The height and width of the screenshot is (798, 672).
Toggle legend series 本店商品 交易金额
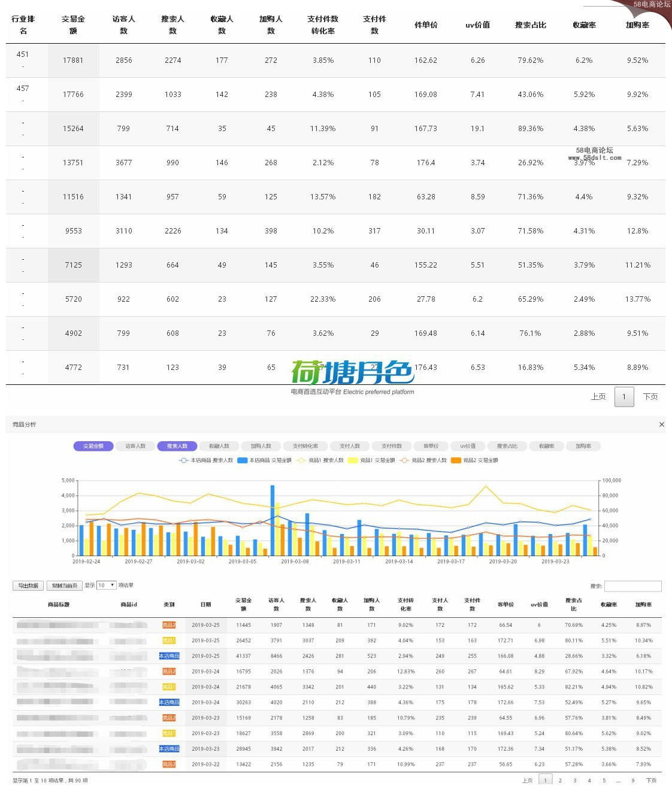pyautogui.click(x=264, y=460)
